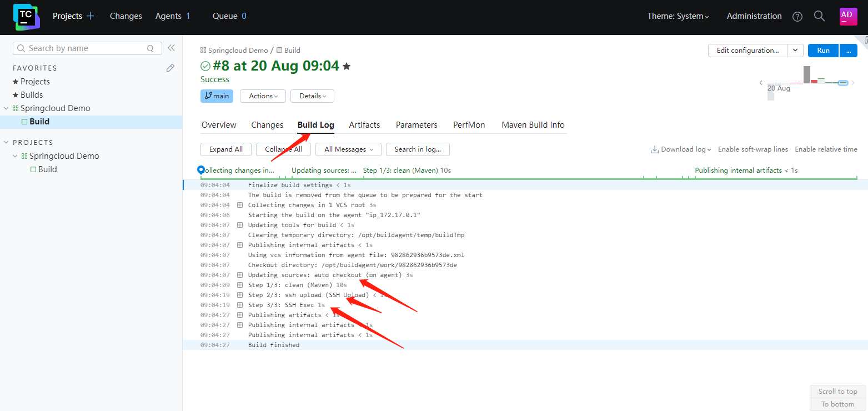This screenshot has height=411, width=868.
Task: Click the green success status icon
Action: [205, 66]
